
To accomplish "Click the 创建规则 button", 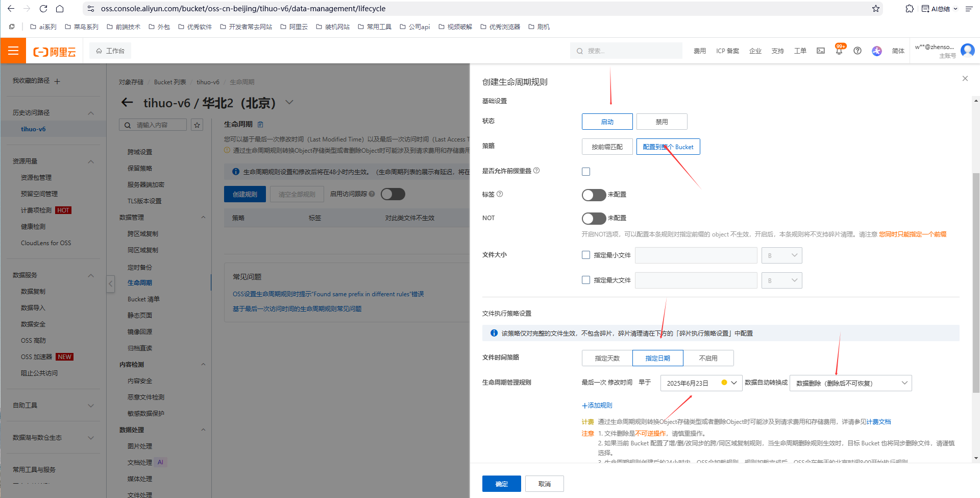I will 245,194.
